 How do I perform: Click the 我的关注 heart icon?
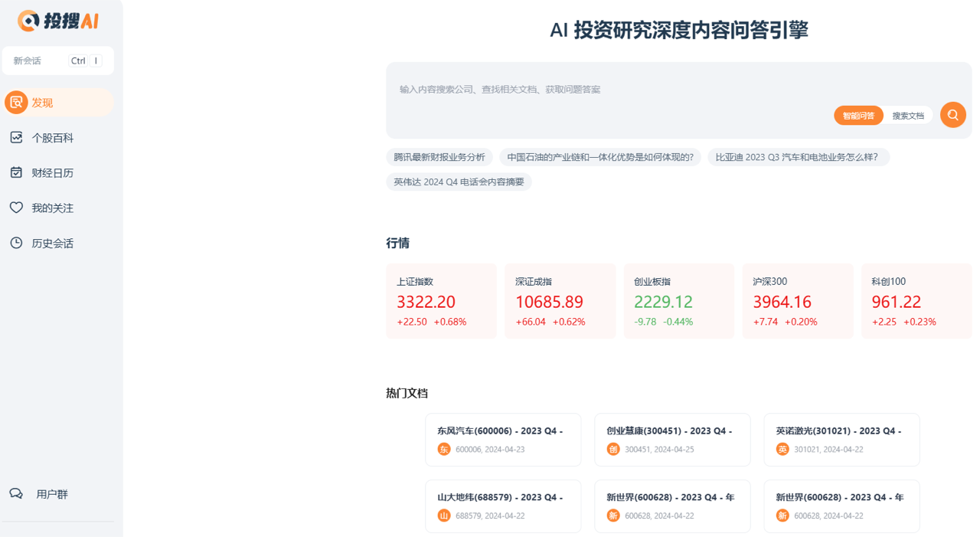coord(16,208)
